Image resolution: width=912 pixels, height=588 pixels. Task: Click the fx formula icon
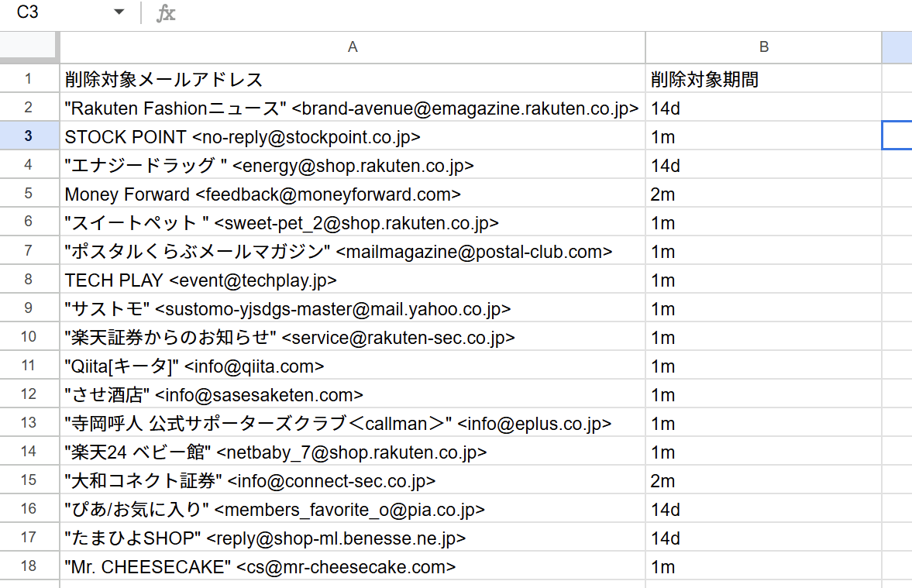[x=165, y=13]
